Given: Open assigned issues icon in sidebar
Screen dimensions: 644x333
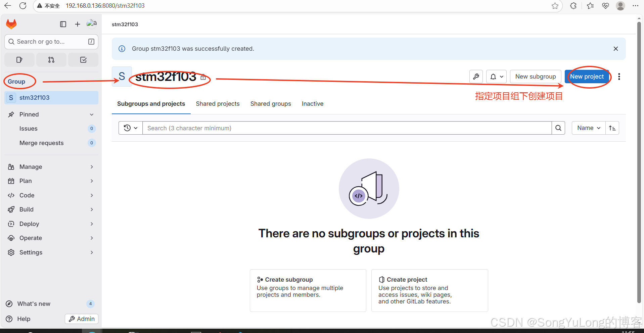Looking at the screenshot, I should [x=19, y=60].
